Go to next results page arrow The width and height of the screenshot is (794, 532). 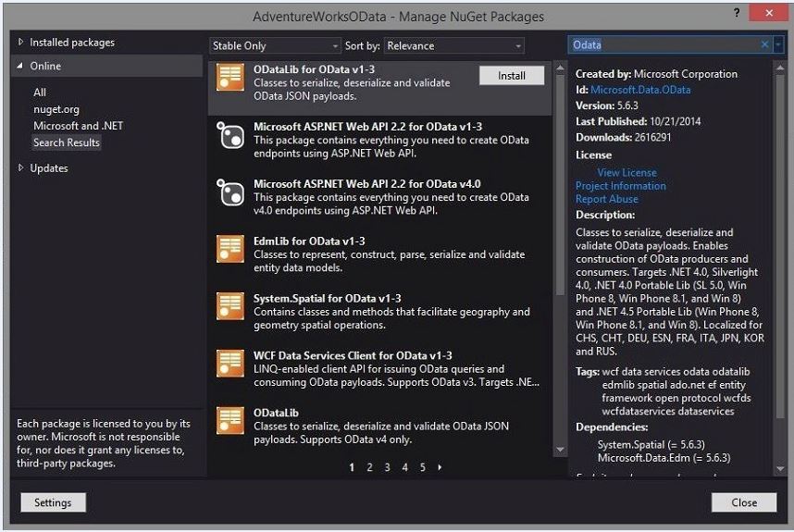point(440,467)
